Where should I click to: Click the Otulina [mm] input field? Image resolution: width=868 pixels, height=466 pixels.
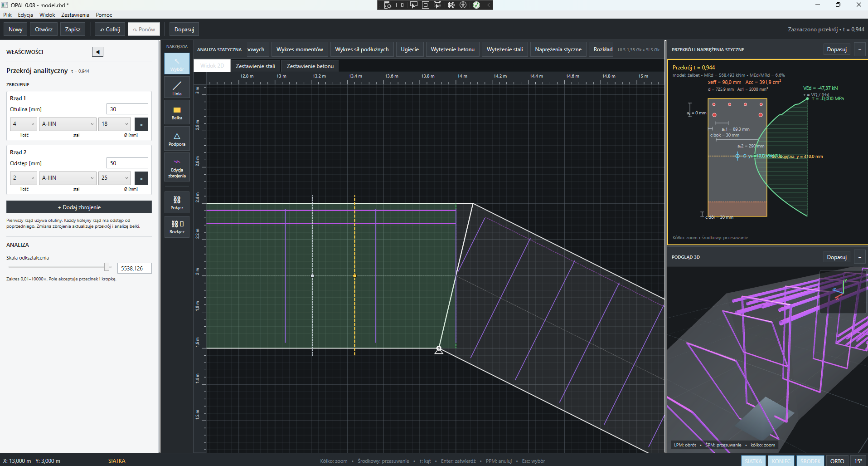click(x=127, y=109)
